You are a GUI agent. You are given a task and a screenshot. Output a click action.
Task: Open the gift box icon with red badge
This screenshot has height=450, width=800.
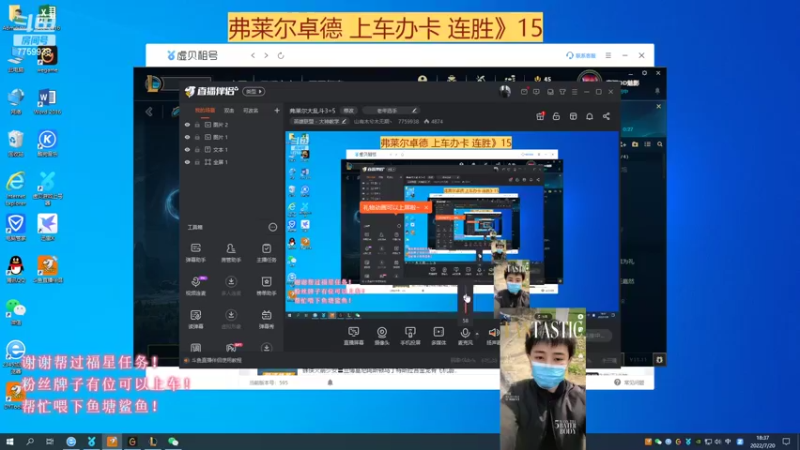click(x=540, y=116)
